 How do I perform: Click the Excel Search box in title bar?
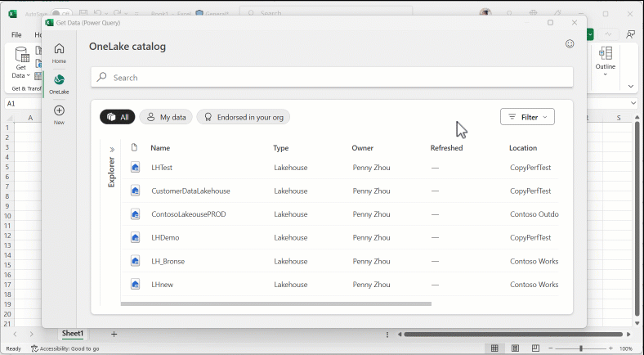326,13
